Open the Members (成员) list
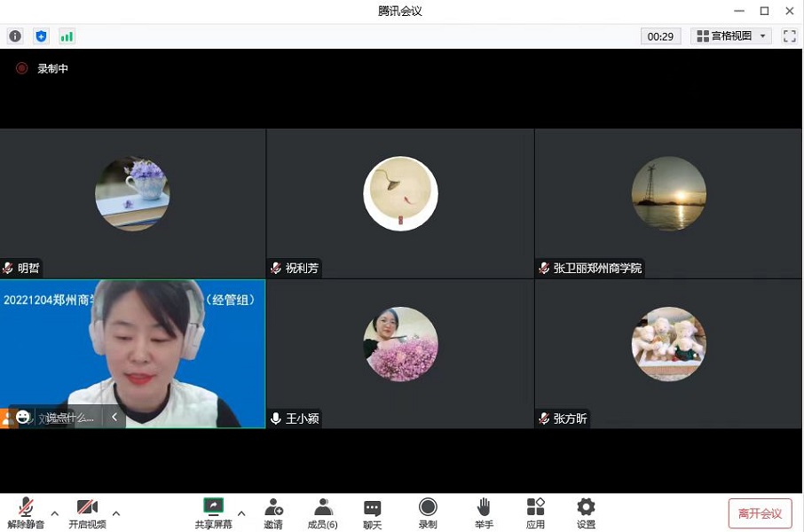This screenshot has width=804, height=532. (x=322, y=512)
